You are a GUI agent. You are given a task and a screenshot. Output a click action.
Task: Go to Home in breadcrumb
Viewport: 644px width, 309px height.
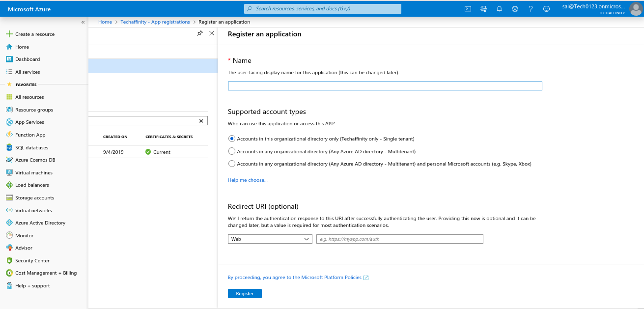tap(105, 22)
